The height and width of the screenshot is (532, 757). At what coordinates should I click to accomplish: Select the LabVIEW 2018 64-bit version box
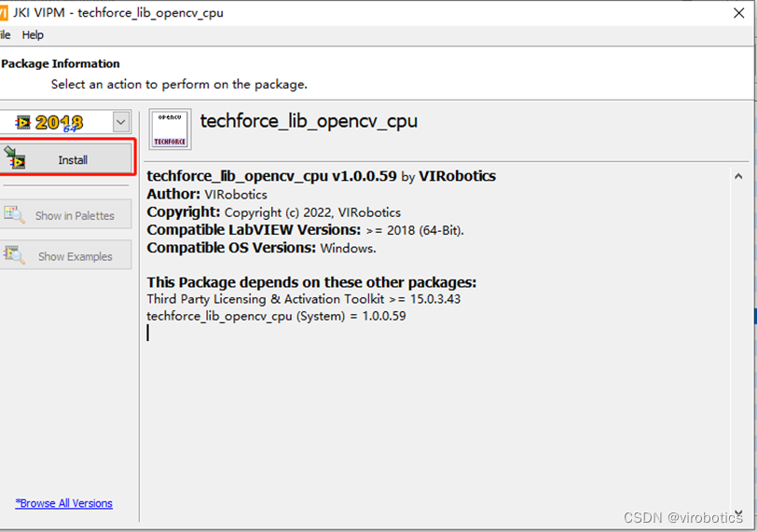tap(64, 122)
